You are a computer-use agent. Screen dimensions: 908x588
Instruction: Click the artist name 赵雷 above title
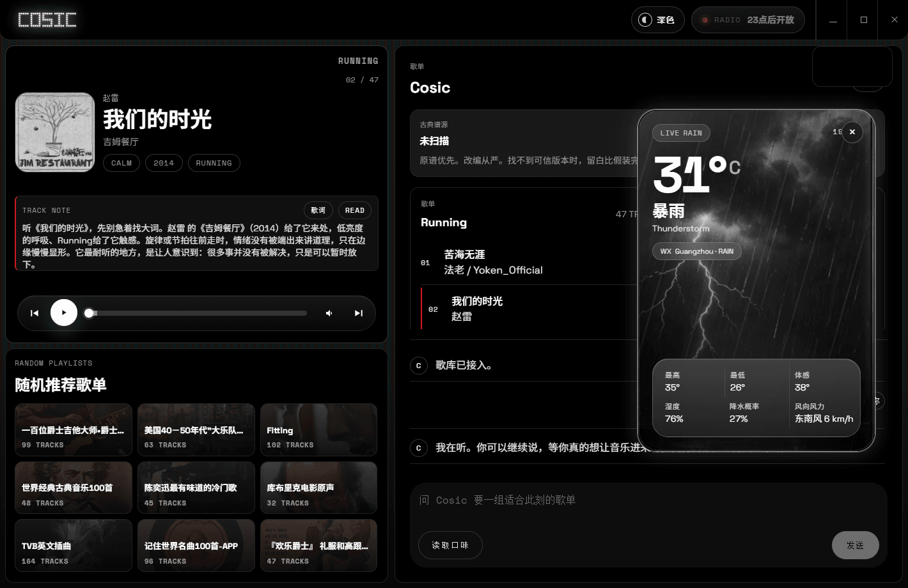111,98
